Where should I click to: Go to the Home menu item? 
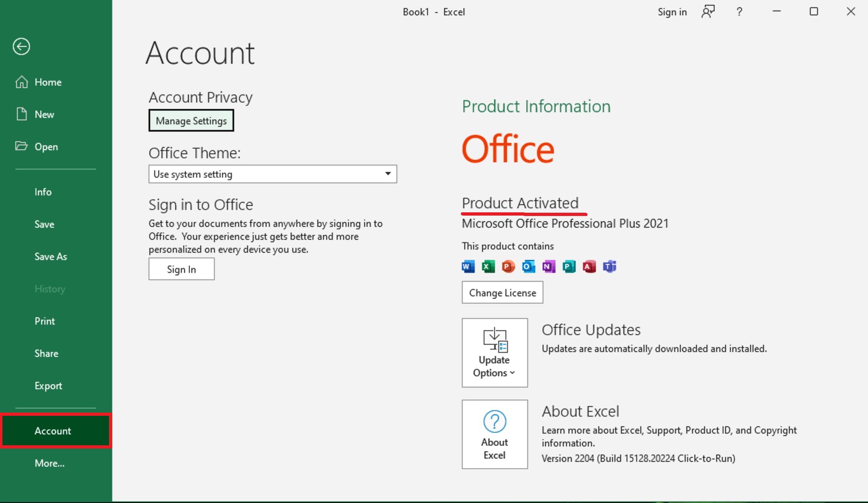[x=48, y=82]
